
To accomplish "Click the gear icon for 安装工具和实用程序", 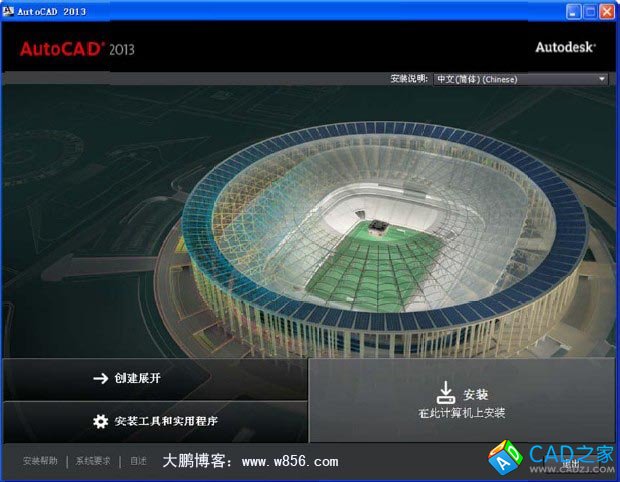I will pyautogui.click(x=100, y=421).
